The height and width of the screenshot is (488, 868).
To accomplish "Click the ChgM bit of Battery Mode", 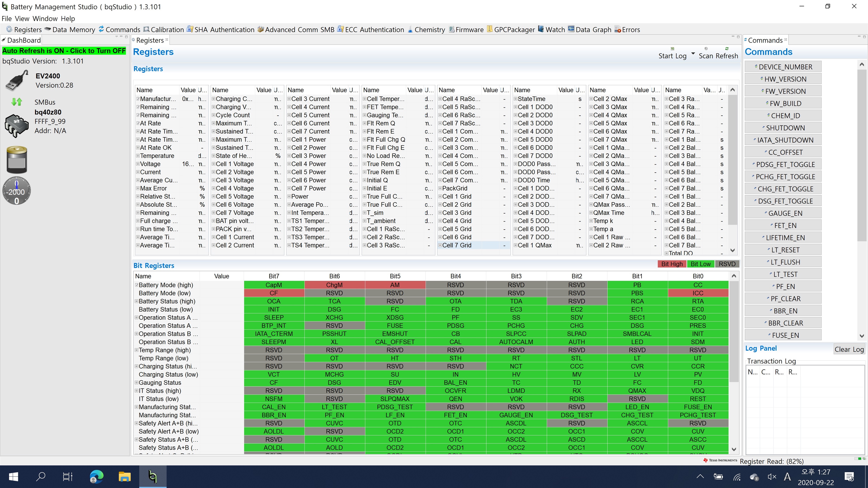I will click(334, 285).
